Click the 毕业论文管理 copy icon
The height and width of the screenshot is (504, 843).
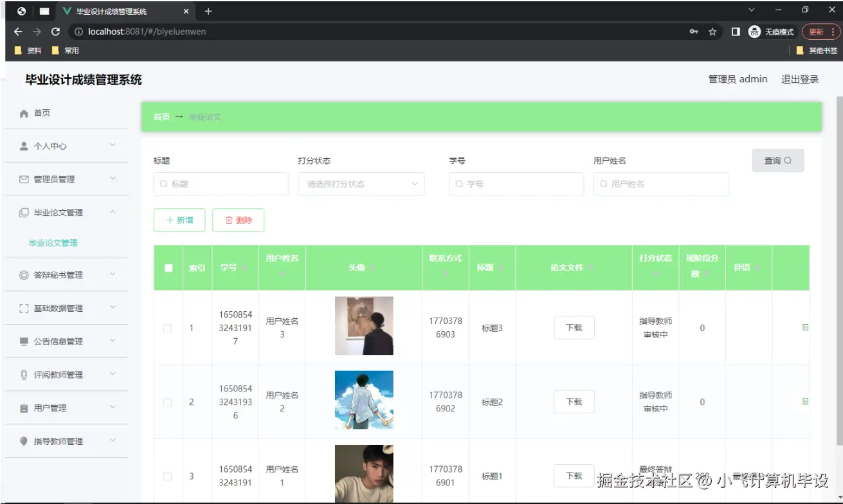24,213
